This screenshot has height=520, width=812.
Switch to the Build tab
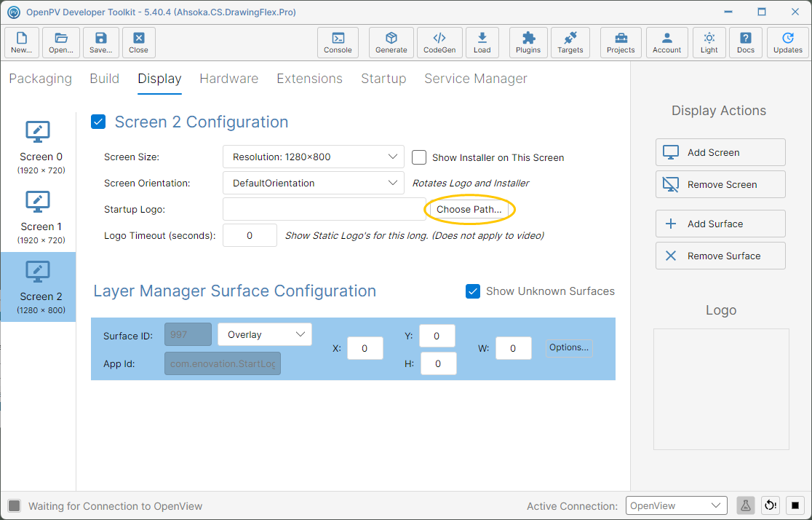pyautogui.click(x=105, y=79)
